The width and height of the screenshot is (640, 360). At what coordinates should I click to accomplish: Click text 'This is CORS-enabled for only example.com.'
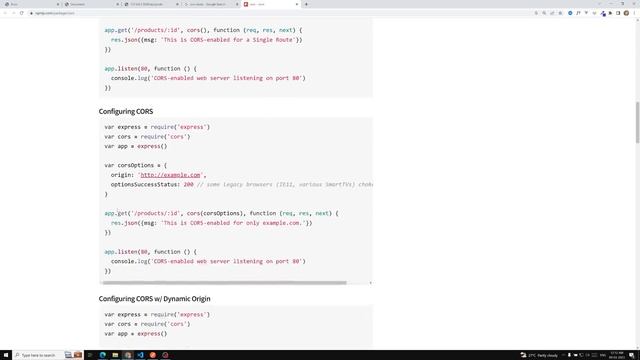click(x=233, y=223)
